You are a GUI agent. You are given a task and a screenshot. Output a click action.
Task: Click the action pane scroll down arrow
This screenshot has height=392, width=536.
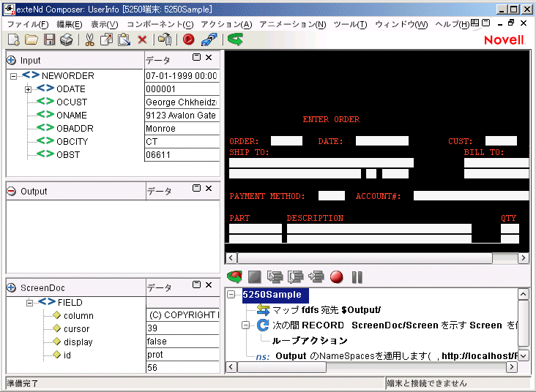(x=523, y=355)
